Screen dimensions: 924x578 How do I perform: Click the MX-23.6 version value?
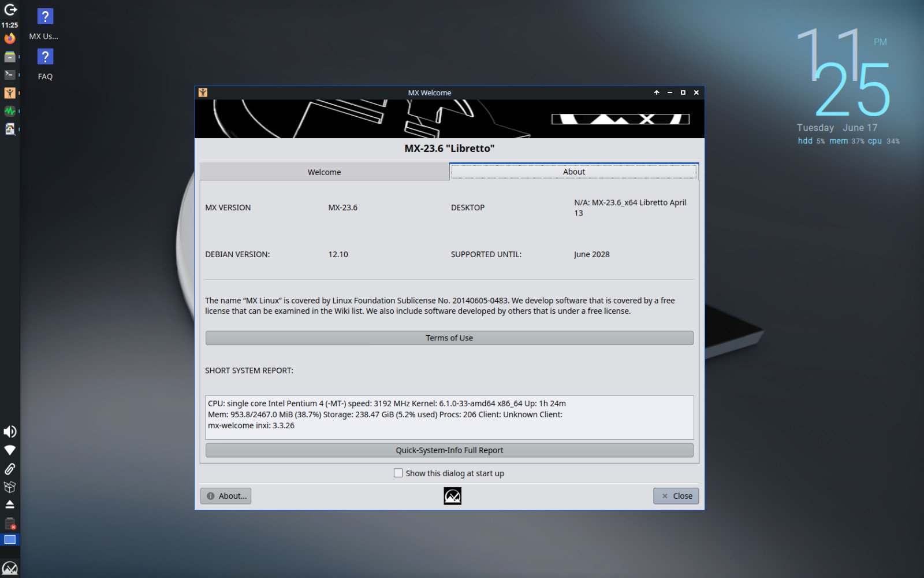coord(343,208)
